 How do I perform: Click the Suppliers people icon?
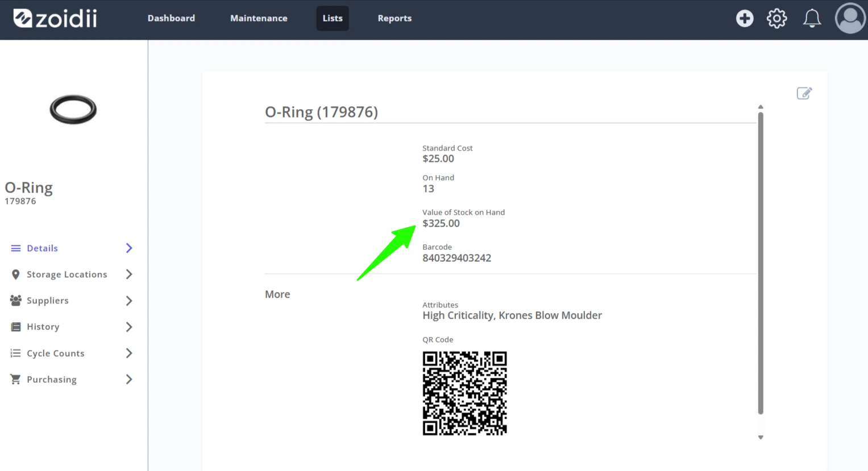click(15, 300)
